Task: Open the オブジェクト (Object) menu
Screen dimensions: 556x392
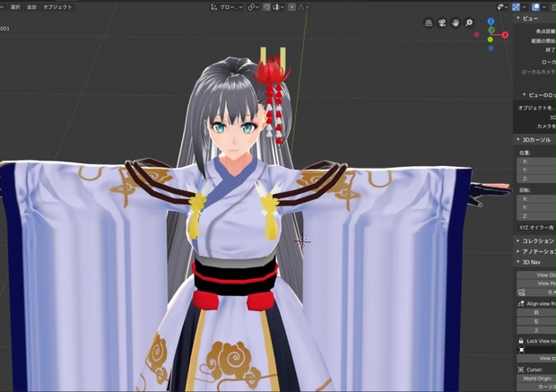Action: click(x=57, y=7)
